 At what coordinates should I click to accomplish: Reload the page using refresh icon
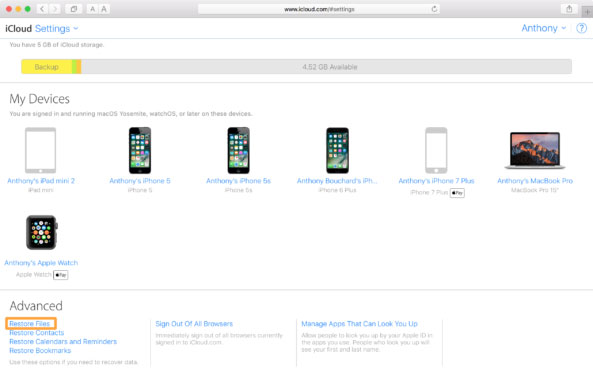tap(434, 9)
